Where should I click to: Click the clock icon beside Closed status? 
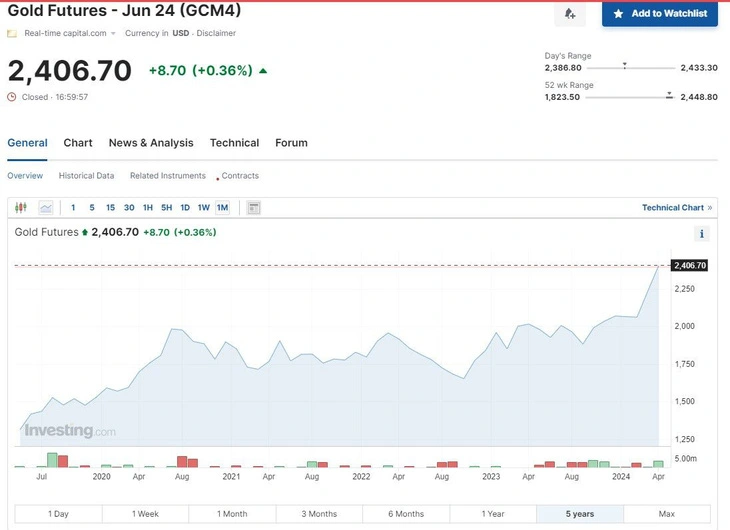(12, 97)
